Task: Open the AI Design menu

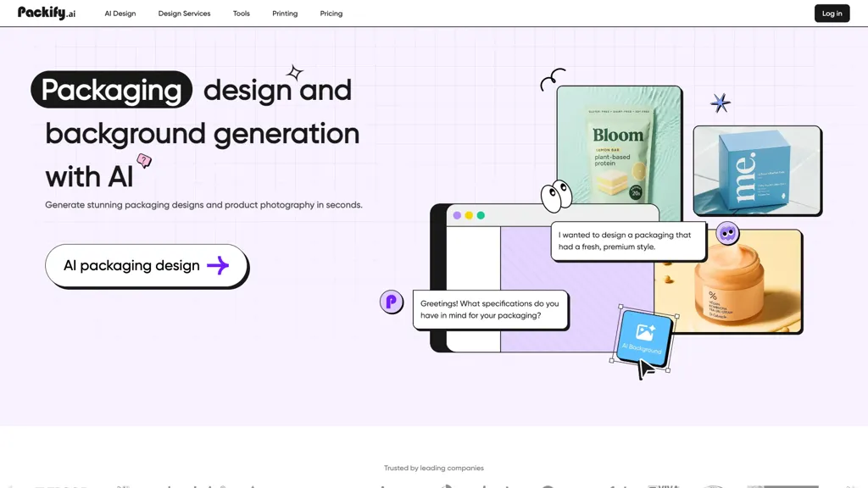Action: tap(120, 14)
